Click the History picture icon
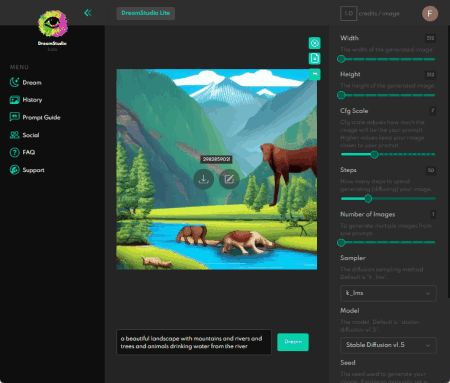The width and height of the screenshot is (450, 383). pyautogui.click(x=14, y=100)
